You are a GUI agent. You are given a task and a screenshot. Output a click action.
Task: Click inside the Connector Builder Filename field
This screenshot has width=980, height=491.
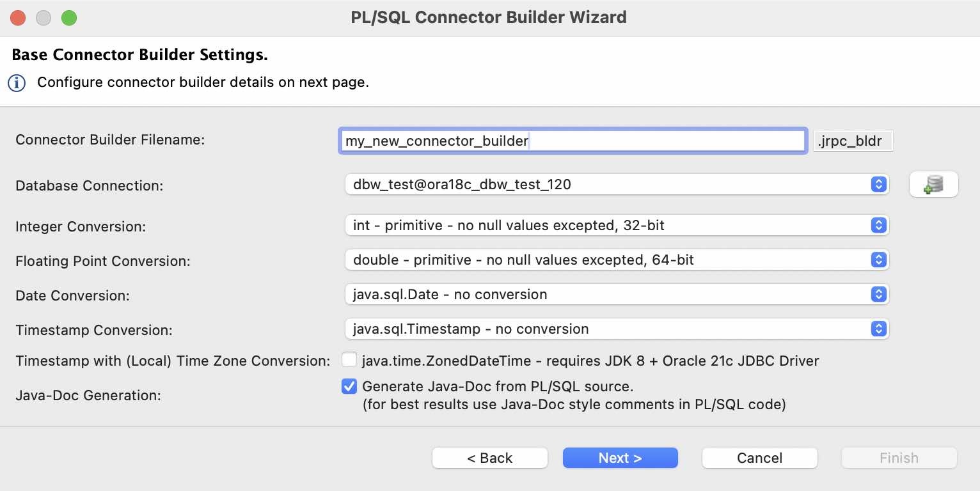click(x=572, y=141)
